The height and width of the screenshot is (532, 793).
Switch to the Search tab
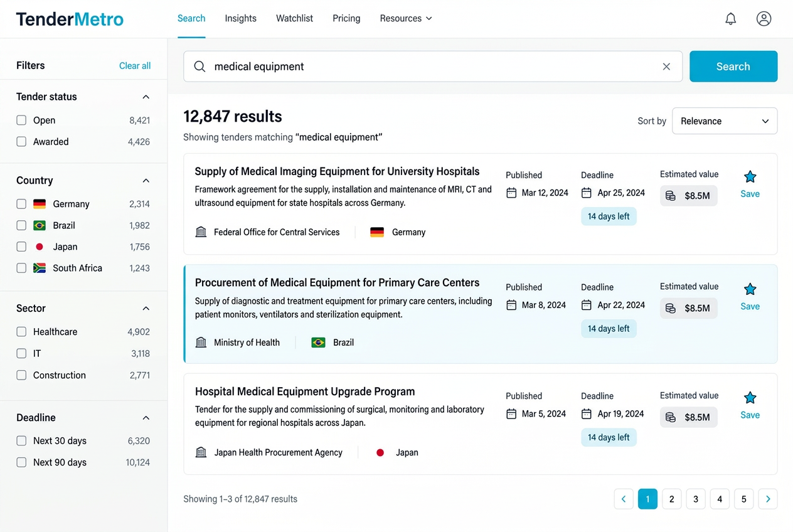click(x=191, y=19)
